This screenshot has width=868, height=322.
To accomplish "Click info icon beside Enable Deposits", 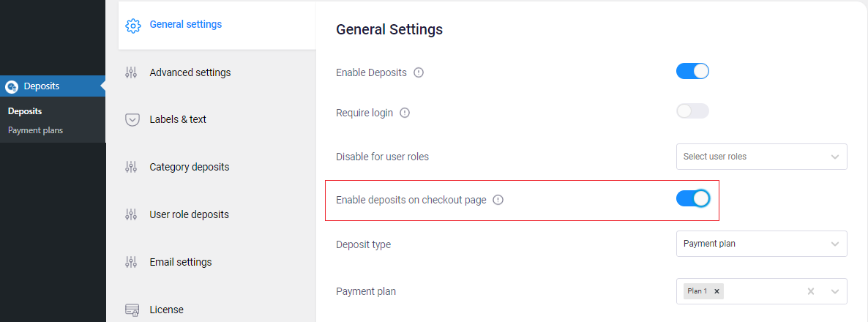I will (x=419, y=72).
